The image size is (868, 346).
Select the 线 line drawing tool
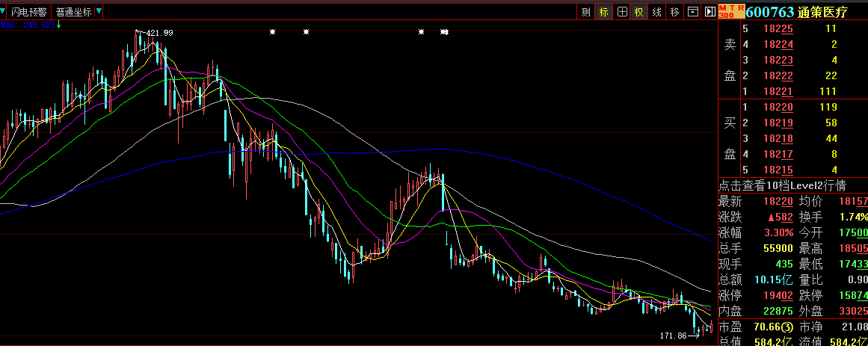pos(657,12)
